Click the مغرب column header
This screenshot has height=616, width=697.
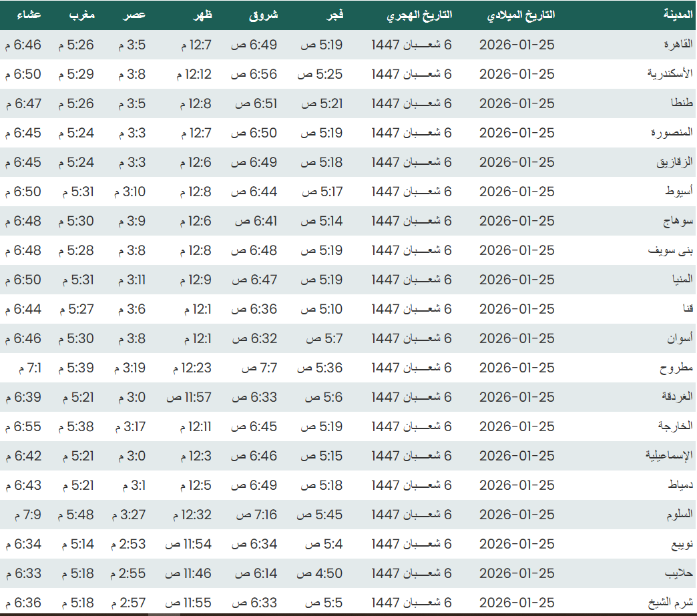(81, 15)
